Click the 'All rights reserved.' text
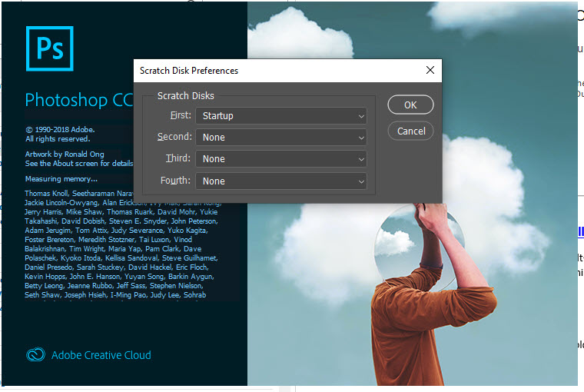The image size is (584, 392). [x=58, y=139]
